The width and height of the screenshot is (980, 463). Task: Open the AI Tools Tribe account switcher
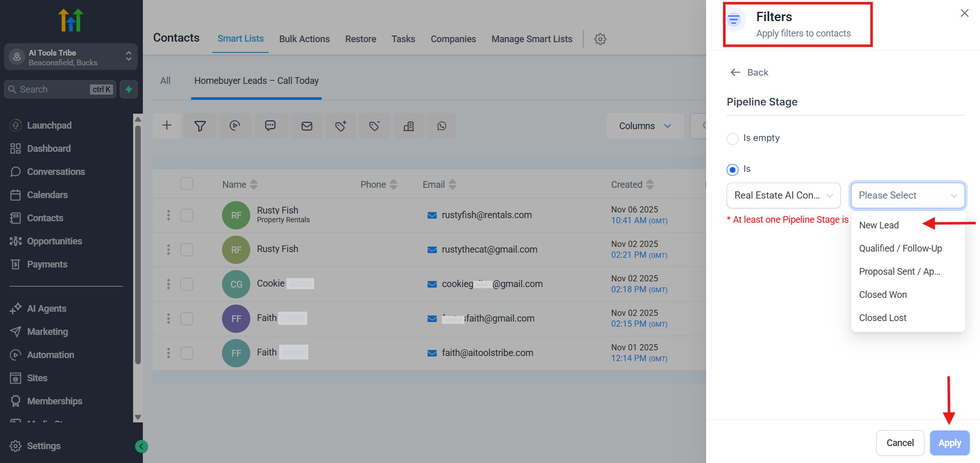pyautogui.click(x=70, y=57)
